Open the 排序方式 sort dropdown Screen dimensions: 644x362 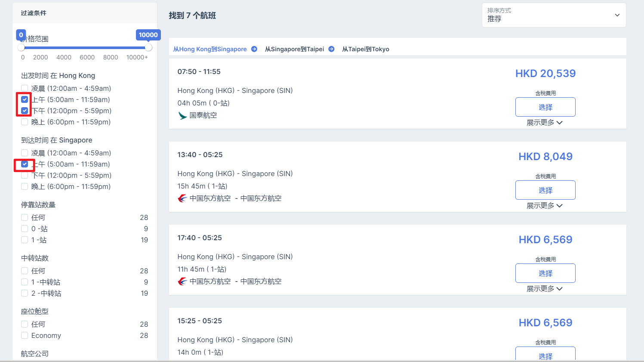[x=554, y=15]
